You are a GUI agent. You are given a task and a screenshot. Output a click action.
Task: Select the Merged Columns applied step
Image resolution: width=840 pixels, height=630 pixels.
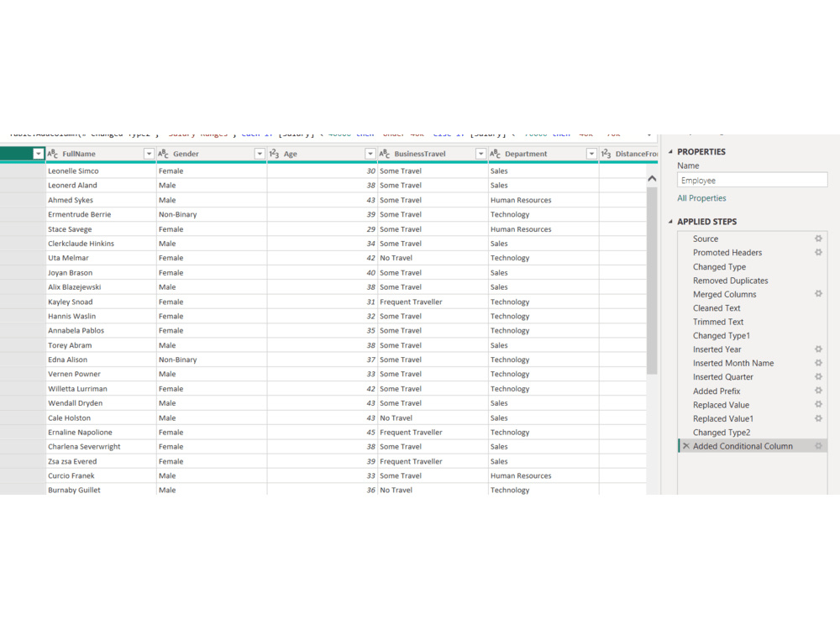tap(724, 294)
